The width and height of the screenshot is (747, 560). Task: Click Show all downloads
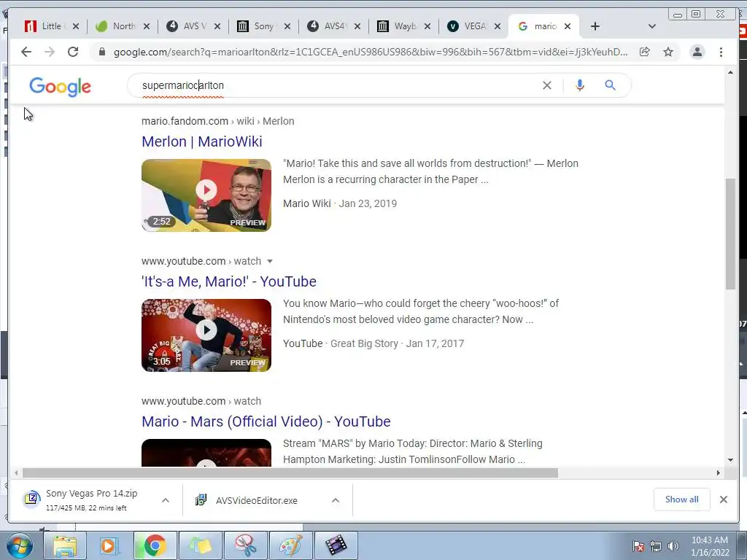[682, 499]
